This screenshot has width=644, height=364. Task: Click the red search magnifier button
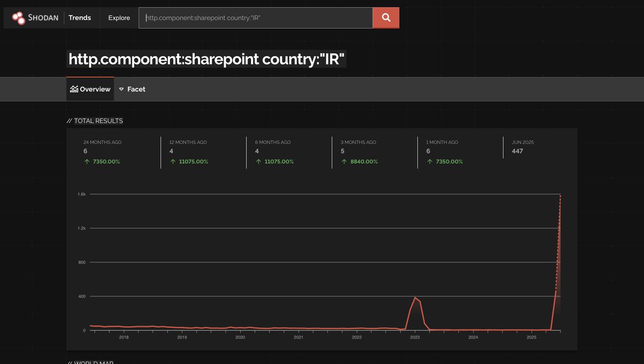click(x=386, y=18)
